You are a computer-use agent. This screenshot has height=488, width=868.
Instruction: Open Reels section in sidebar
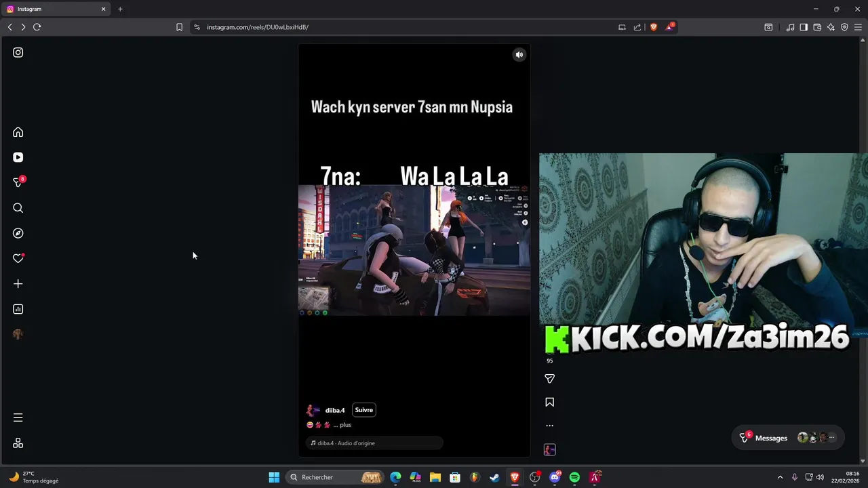point(18,157)
